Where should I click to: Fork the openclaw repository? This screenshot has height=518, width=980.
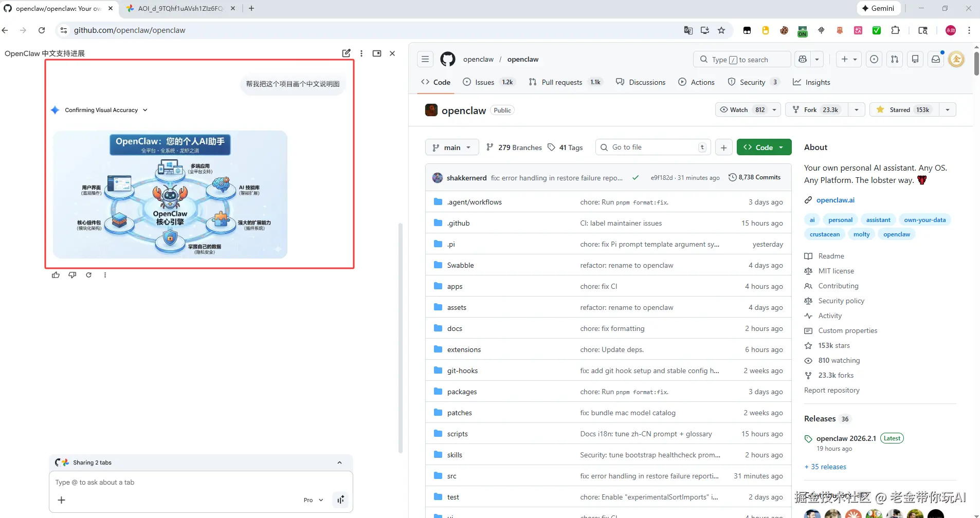[x=816, y=109]
